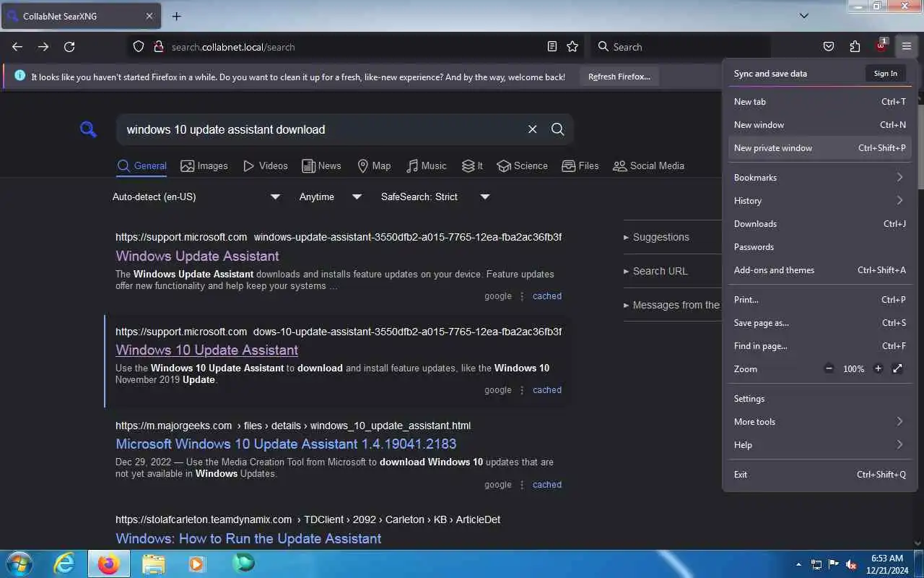
Task: Enter full screen from the zoom row
Action: [897, 368]
